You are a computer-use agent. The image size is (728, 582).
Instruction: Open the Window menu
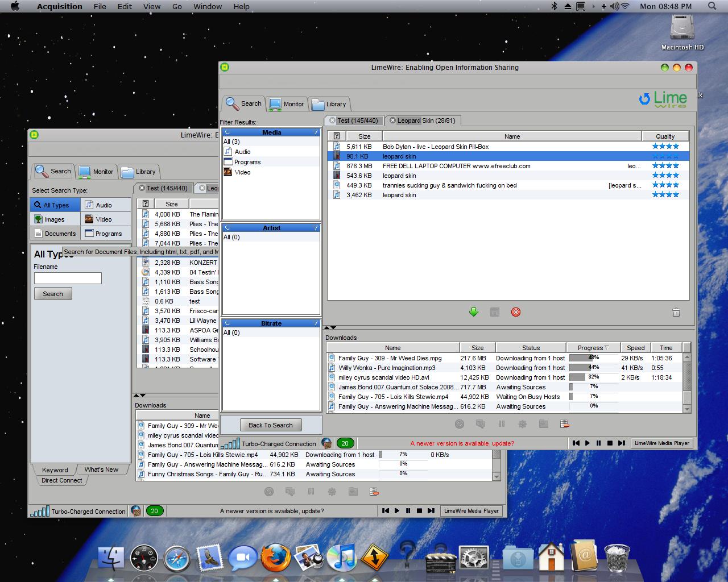(x=208, y=6)
